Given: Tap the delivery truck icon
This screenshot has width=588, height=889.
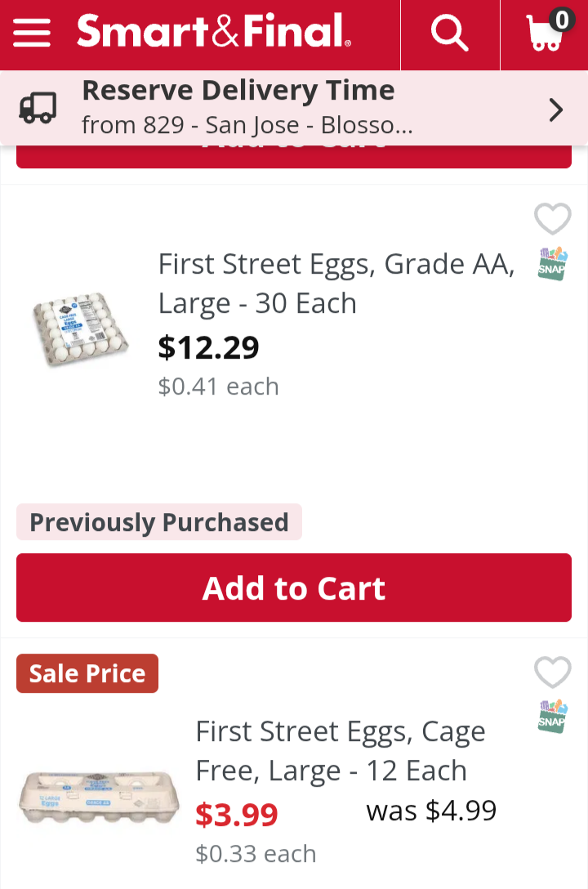Looking at the screenshot, I should coord(38,107).
